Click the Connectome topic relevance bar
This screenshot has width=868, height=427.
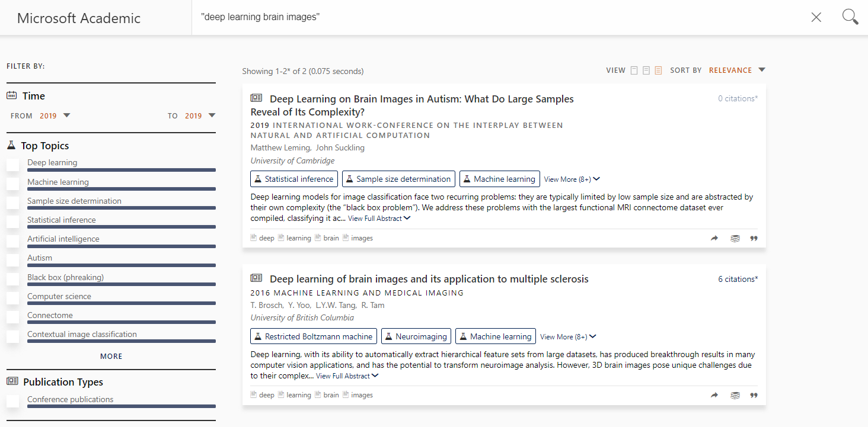[x=121, y=323]
